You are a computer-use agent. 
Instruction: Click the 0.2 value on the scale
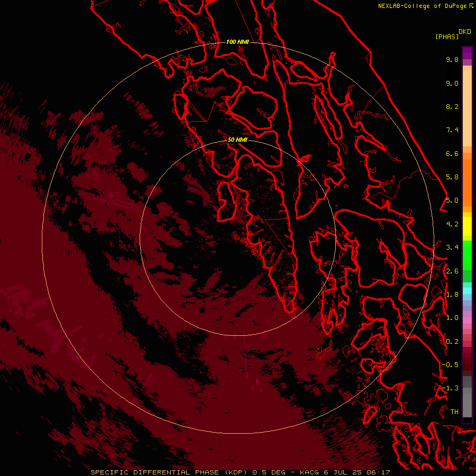452,342
